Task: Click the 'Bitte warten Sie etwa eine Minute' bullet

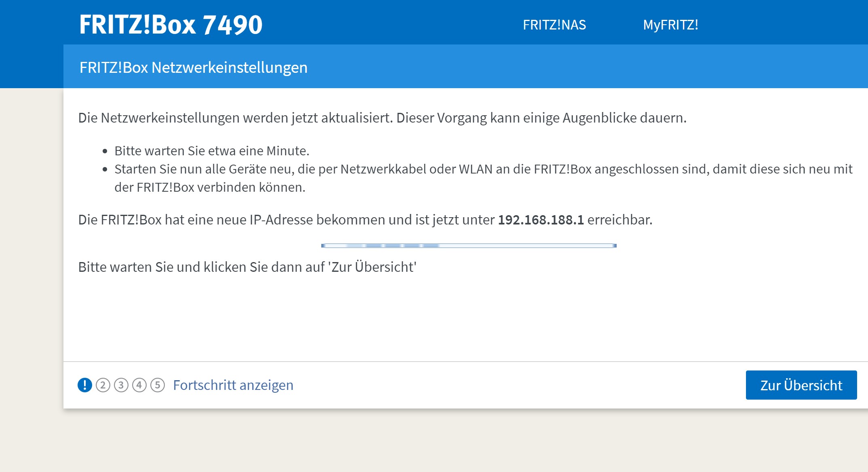Action: pyautogui.click(x=212, y=151)
